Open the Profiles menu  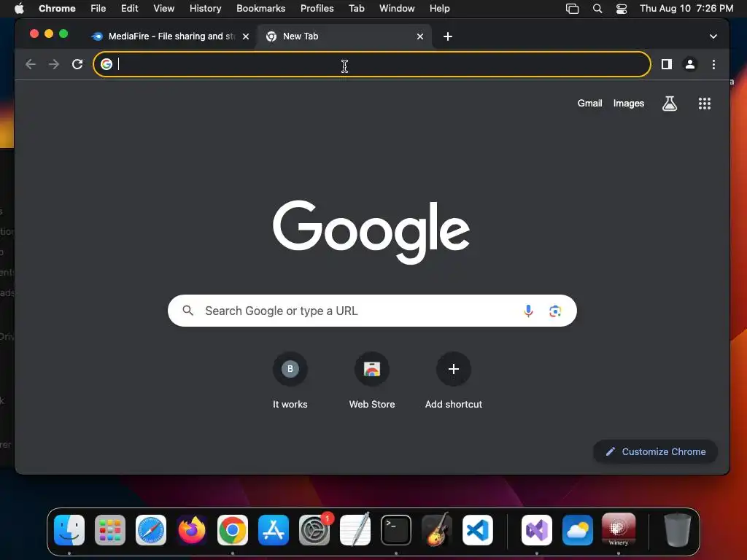pos(317,9)
